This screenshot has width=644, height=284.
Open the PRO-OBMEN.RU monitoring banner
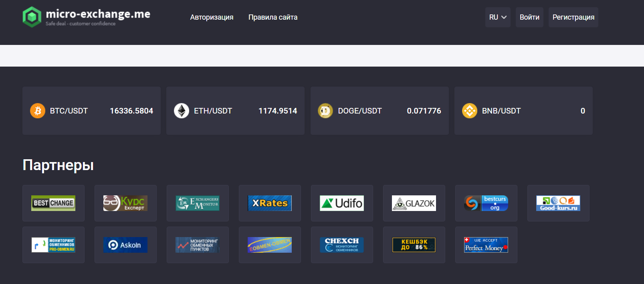coord(53,245)
